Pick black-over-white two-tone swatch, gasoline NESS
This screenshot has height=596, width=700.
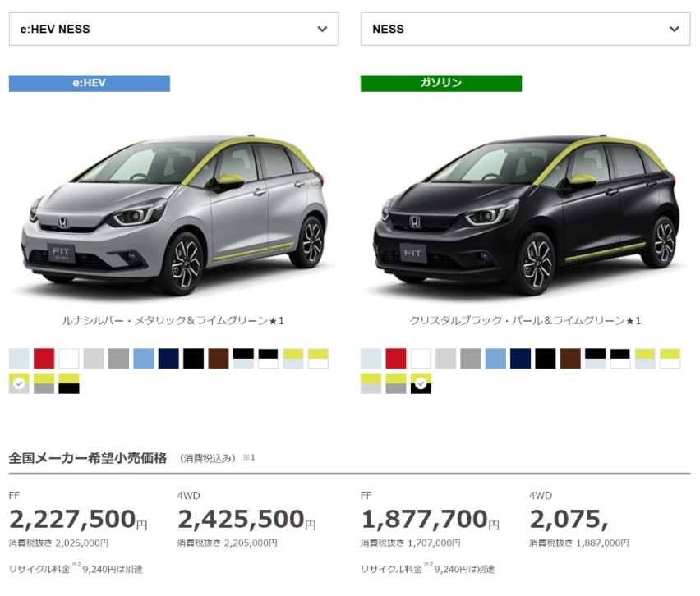click(620, 359)
